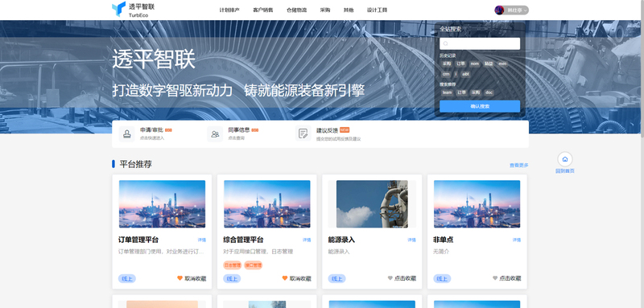
Task: Click the 申请/审批 stamp icon
Action: click(126, 133)
